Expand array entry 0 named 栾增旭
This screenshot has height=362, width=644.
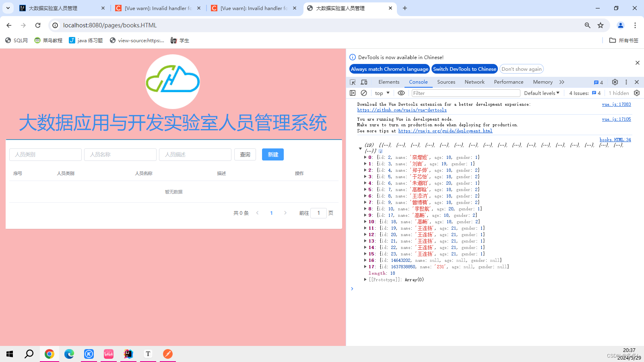365,158
